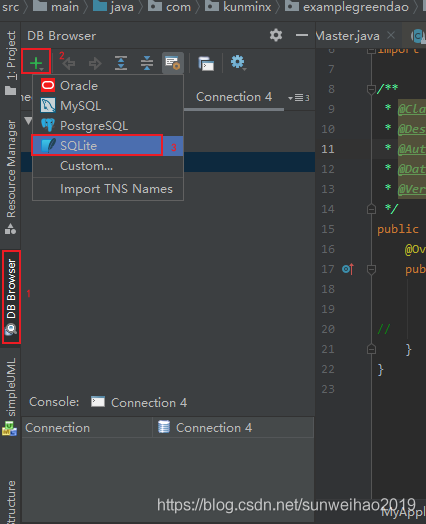Click the java folder breadcrumb
The height and width of the screenshot is (524, 426).
(x=113, y=7)
